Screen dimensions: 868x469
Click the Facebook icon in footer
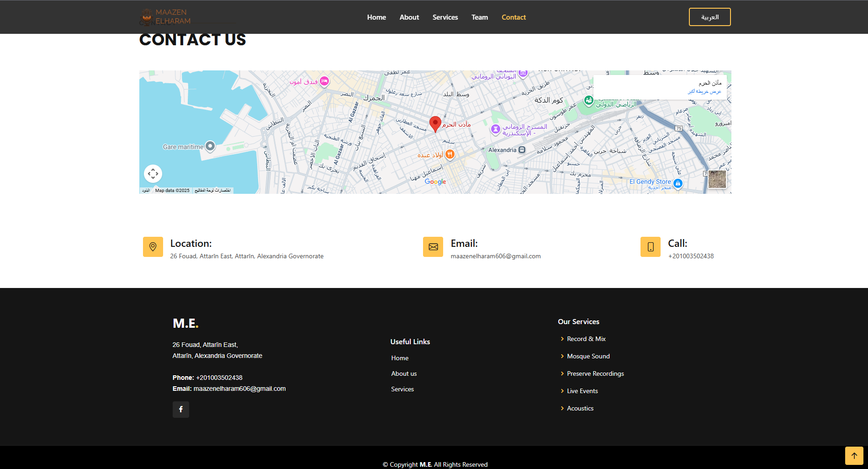tap(180, 409)
